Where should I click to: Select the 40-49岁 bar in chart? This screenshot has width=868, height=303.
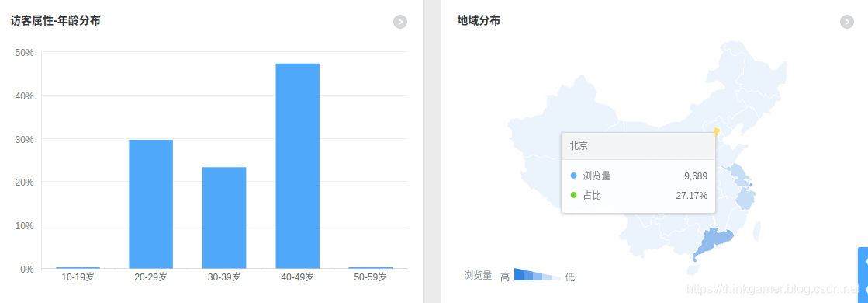pos(297,166)
